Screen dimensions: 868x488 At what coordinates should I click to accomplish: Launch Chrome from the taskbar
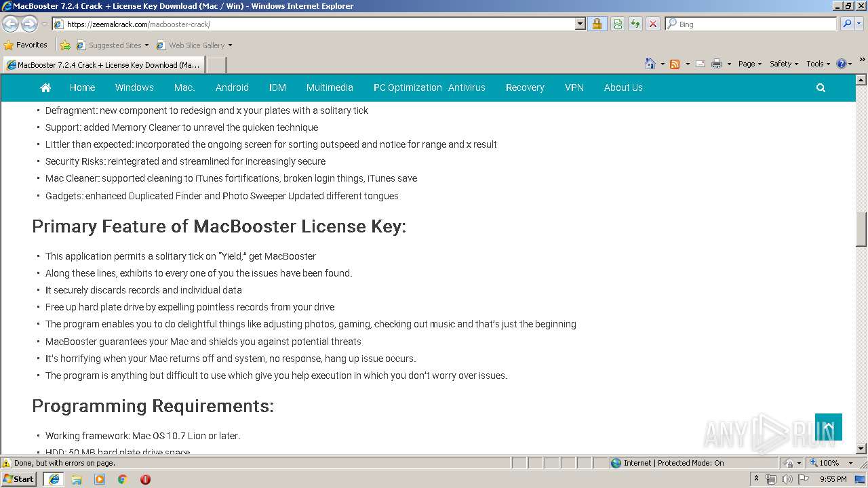123,479
